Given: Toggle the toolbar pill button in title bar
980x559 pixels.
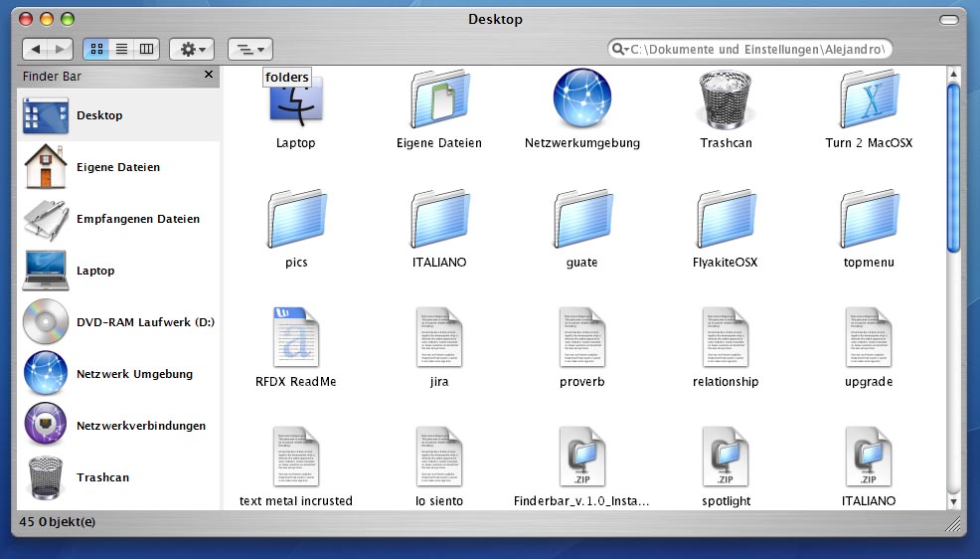Looking at the screenshot, I should [x=949, y=20].
